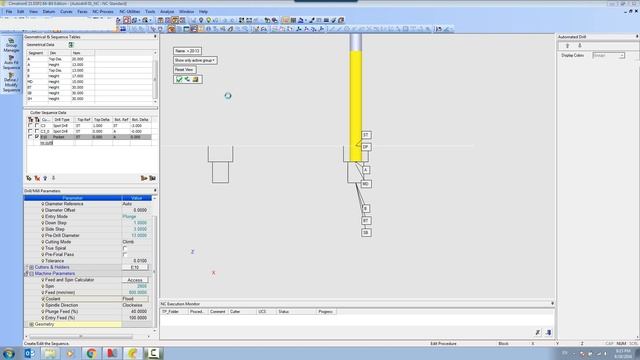
Task: Click the Windows Start button
Action: [9, 353]
